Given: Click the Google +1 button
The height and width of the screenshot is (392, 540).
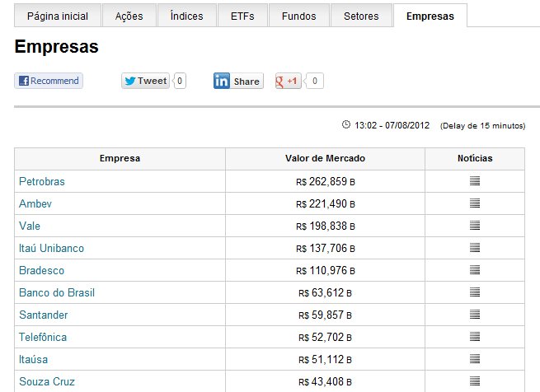Looking at the screenshot, I should (288, 81).
